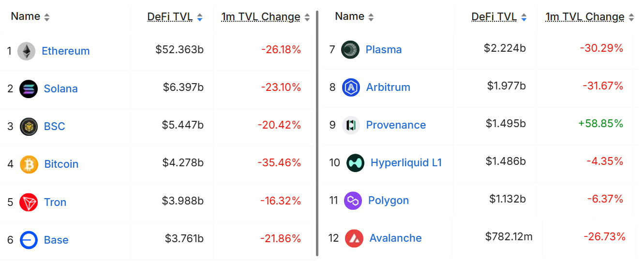
Task: Click the Tron chain logo icon
Action: [x=29, y=202]
